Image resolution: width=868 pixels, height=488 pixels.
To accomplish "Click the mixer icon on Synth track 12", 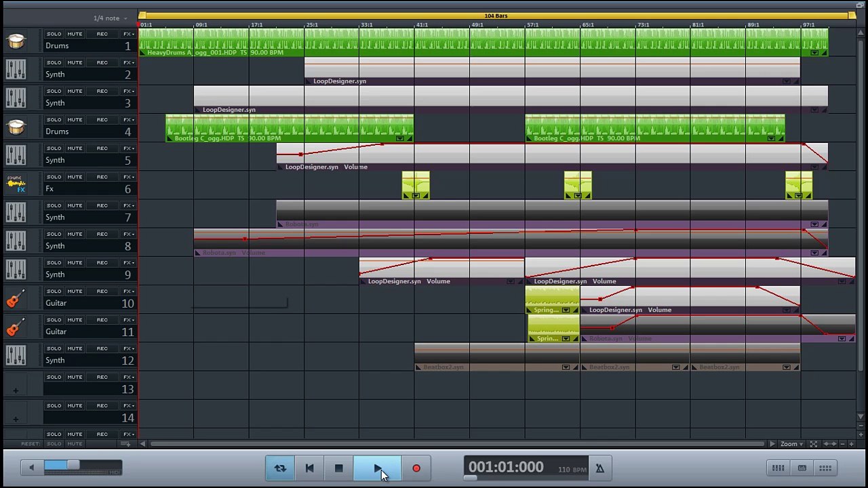I will click(16, 356).
